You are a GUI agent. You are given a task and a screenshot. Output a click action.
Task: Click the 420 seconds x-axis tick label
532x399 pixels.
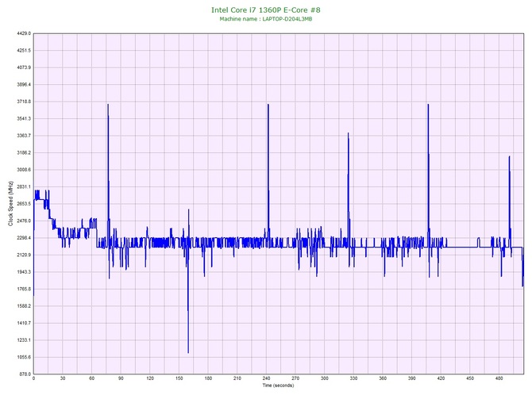pyautogui.click(x=441, y=378)
